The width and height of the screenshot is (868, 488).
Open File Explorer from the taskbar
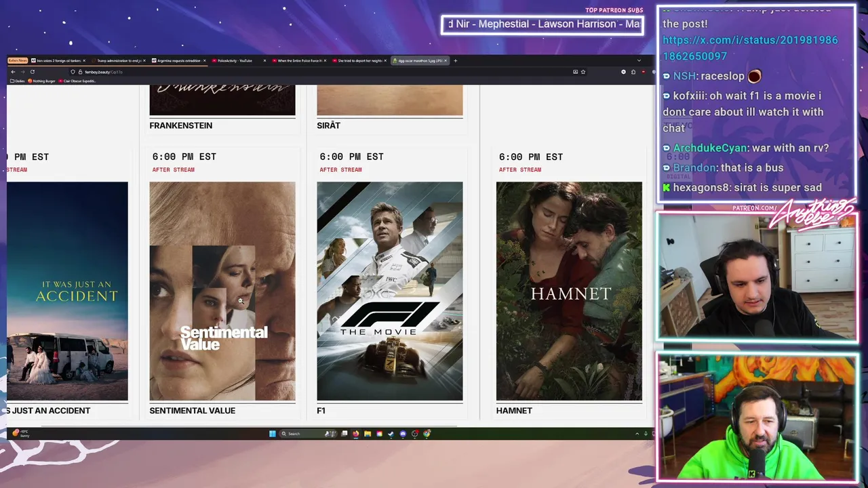tap(368, 434)
